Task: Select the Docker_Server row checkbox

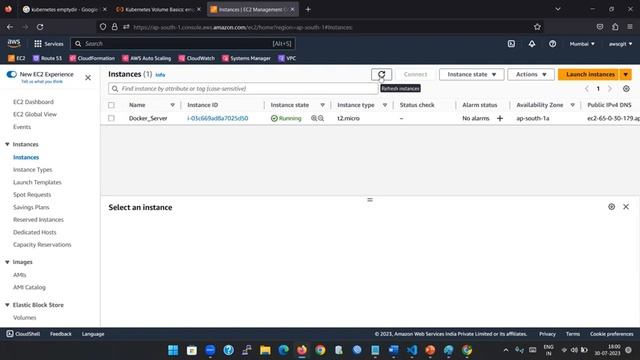Action: click(x=111, y=118)
